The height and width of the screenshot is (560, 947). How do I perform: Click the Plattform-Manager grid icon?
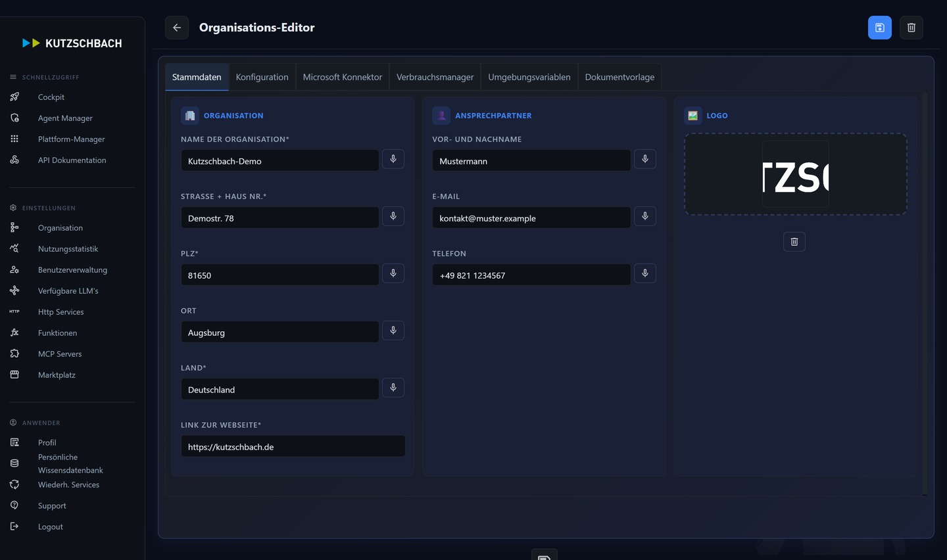coord(14,139)
